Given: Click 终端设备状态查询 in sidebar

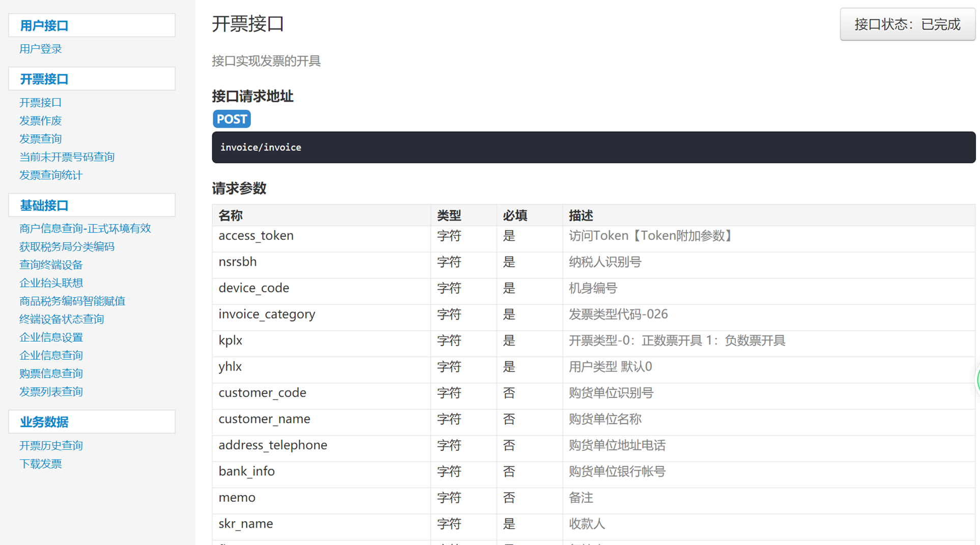Looking at the screenshot, I should (x=62, y=319).
